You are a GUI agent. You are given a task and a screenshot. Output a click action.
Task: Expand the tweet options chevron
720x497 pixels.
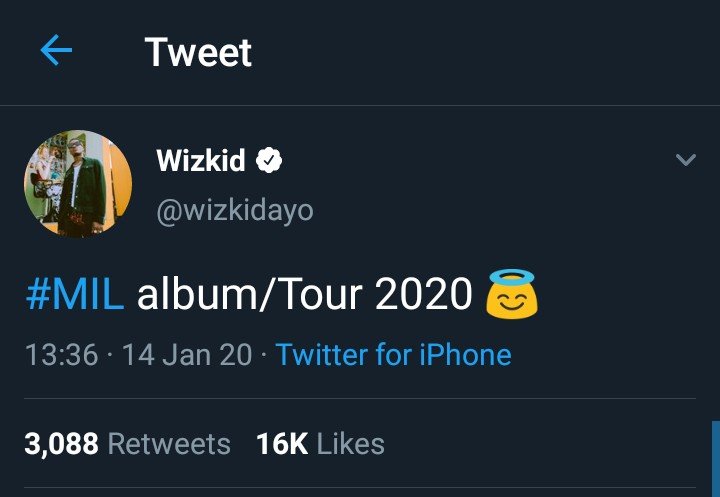coord(685,160)
